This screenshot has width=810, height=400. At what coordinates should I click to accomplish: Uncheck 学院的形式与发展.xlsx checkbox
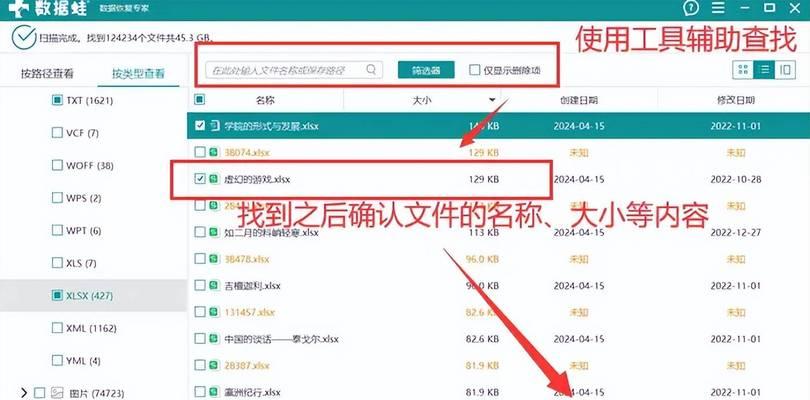pos(199,126)
